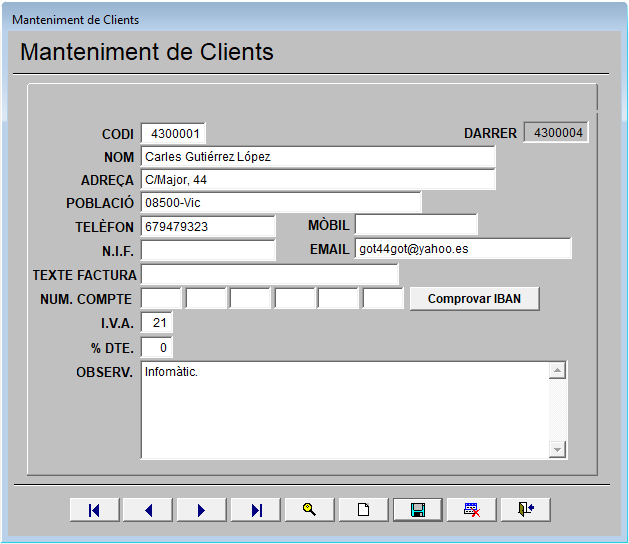629x544 pixels.
Task: Advance to the next client record
Action: tap(202, 510)
